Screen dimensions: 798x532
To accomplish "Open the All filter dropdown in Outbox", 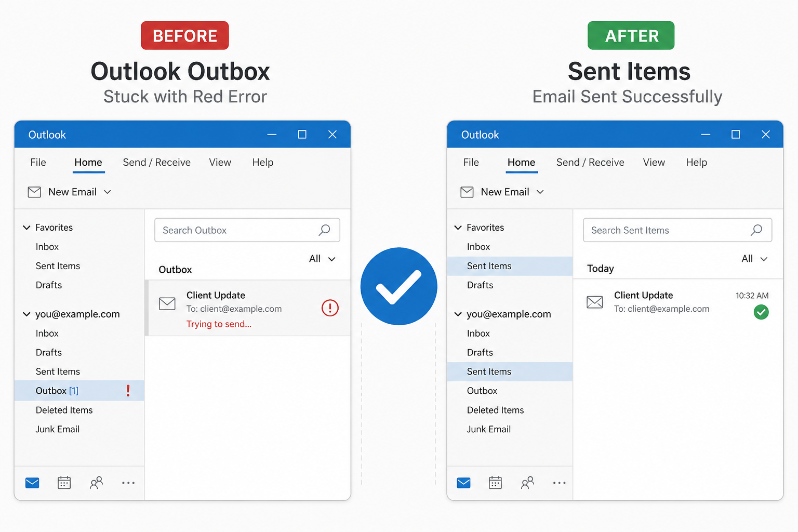I will point(322,259).
